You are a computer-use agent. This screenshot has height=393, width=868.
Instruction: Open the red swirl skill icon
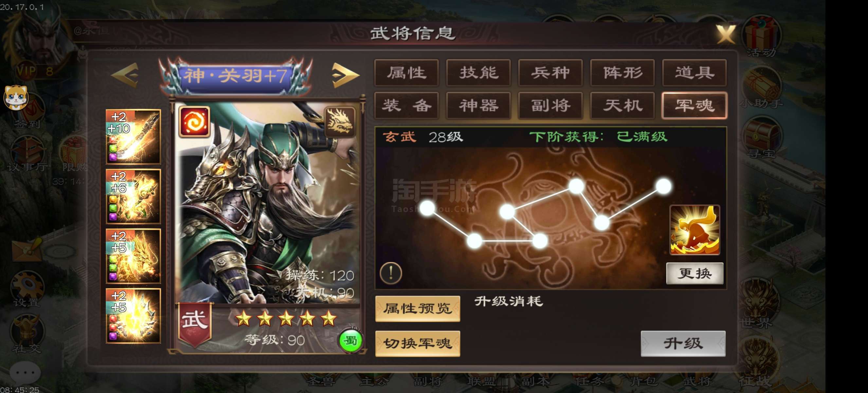point(194,122)
